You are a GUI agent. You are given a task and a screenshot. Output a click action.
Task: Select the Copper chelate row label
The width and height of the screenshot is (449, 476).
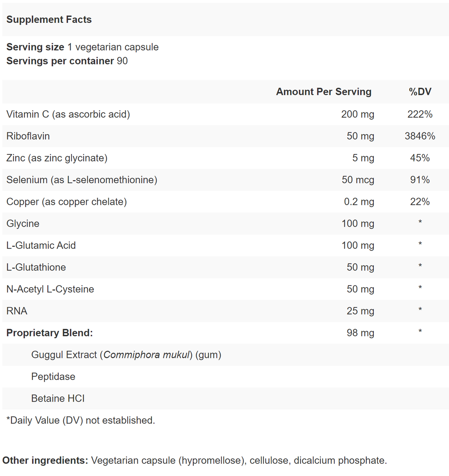[67, 202]
